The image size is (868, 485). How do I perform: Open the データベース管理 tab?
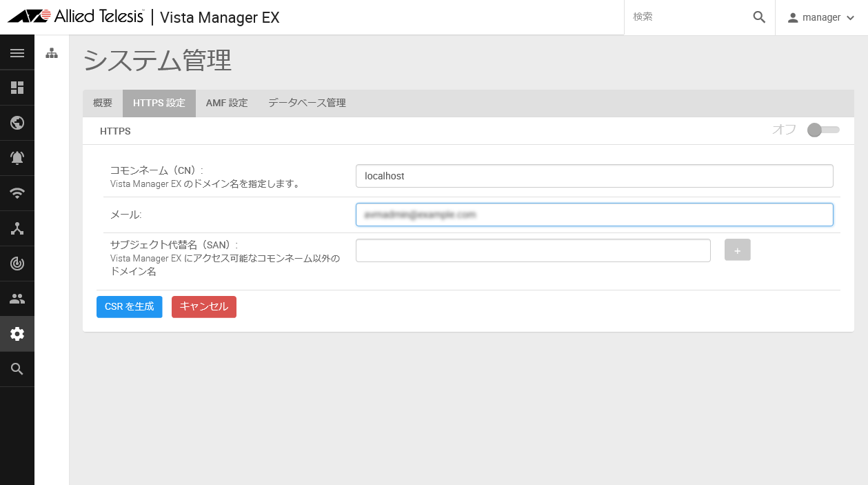(307, 103)
